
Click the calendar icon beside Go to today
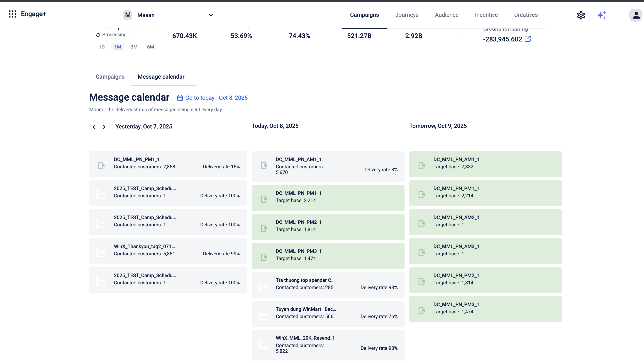tap(180, 98)
